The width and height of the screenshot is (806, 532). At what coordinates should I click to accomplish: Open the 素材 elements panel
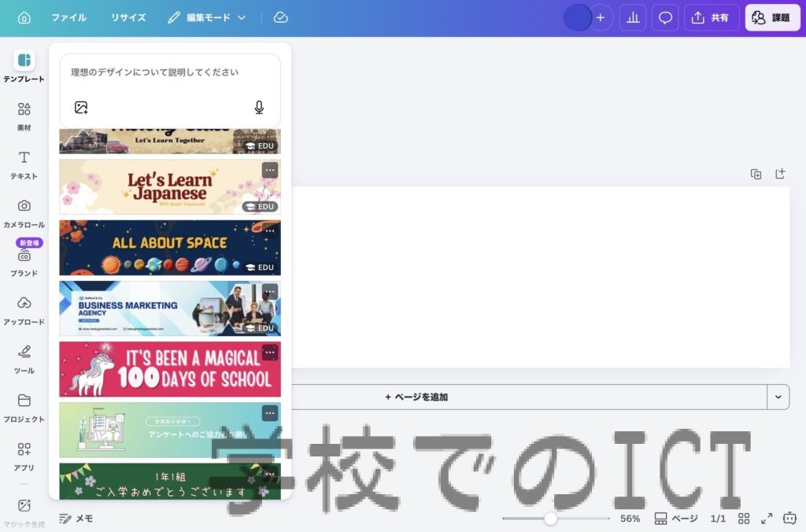click(24, 115)
